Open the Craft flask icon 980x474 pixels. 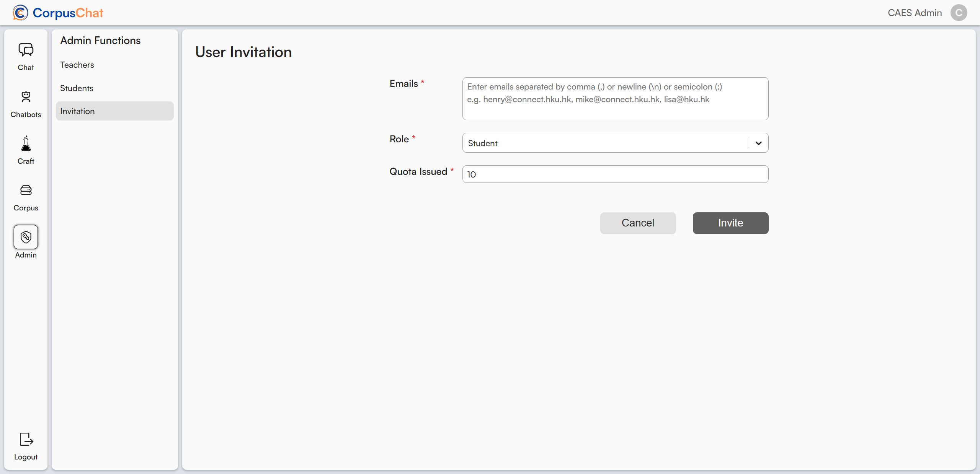pos(26,144)
